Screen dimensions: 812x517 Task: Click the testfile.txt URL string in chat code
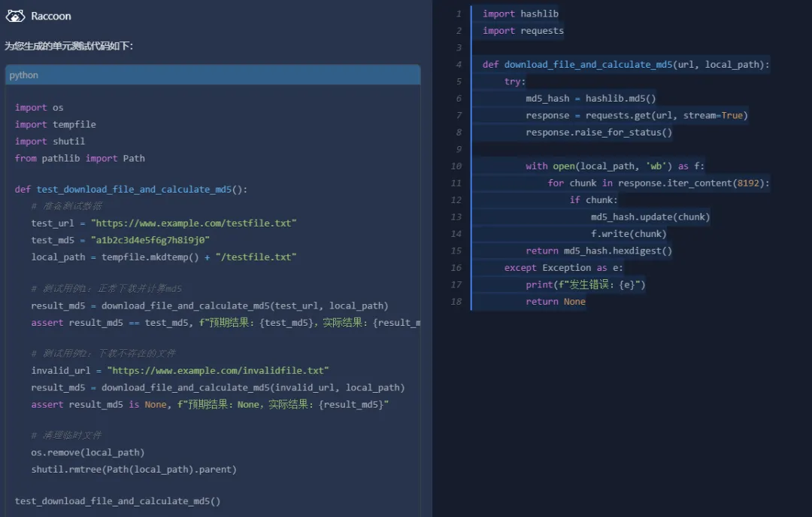194,224
